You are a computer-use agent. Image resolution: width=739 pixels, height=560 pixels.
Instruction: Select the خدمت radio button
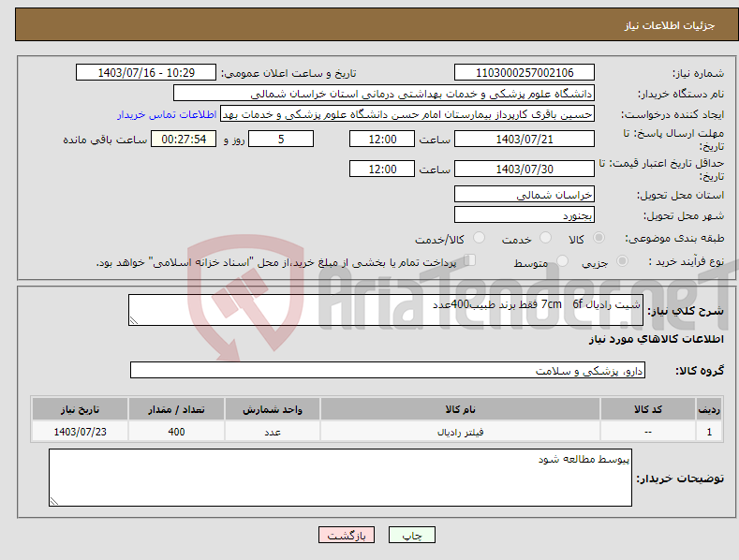[x=545, y=238]
